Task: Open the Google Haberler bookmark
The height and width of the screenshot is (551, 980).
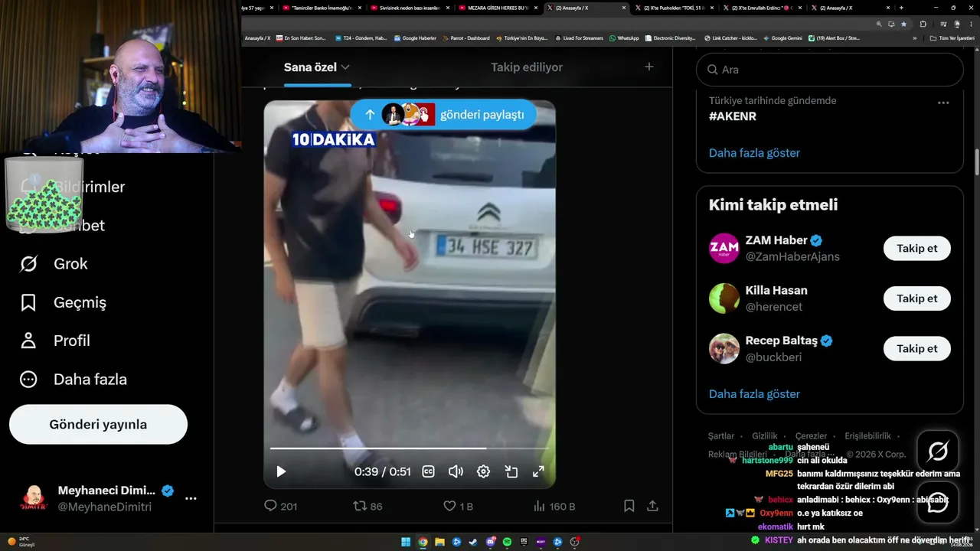Action: (415, 37)
